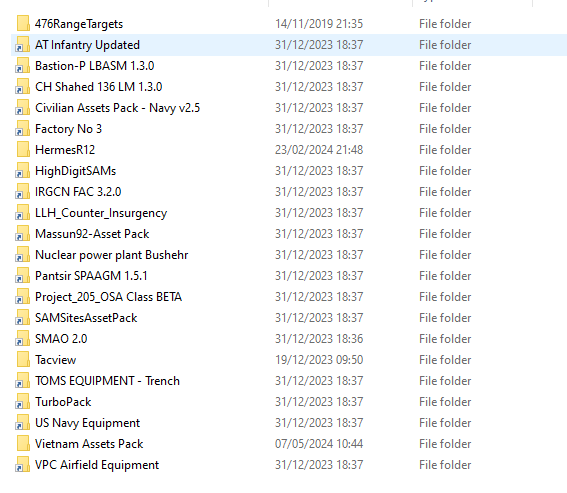Screen dimensions: 567x493
Task: Click the IRGCN FAC 3.2.0 folder icon
Action: [23, 191]
